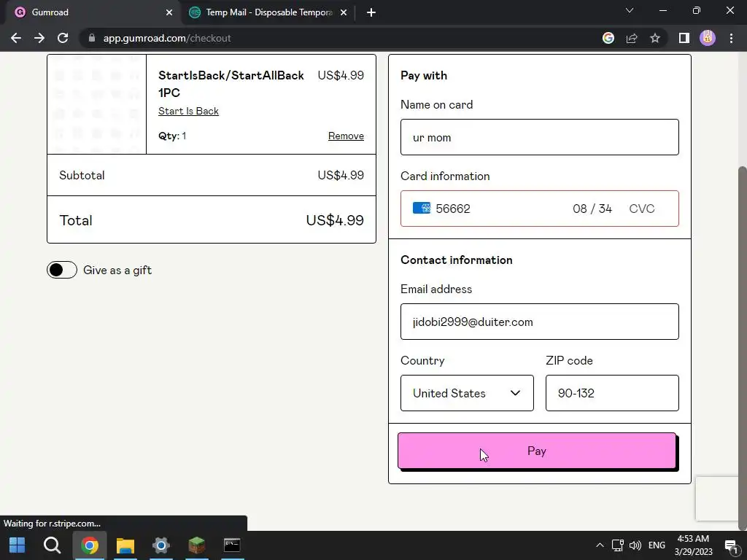Viewport: 747px width, 560px height.
Task: Open the Windows Start menu
Action: pos(18,545)
